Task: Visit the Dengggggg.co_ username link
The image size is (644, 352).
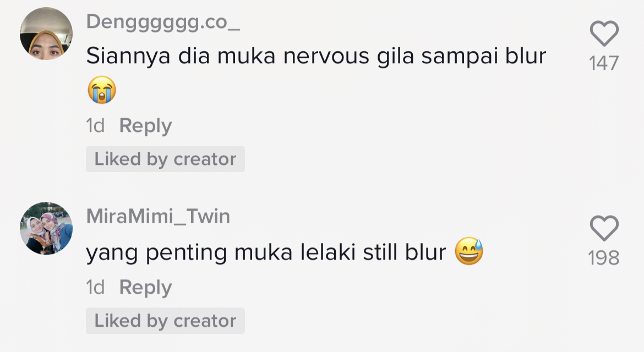Action: point(163,21)
